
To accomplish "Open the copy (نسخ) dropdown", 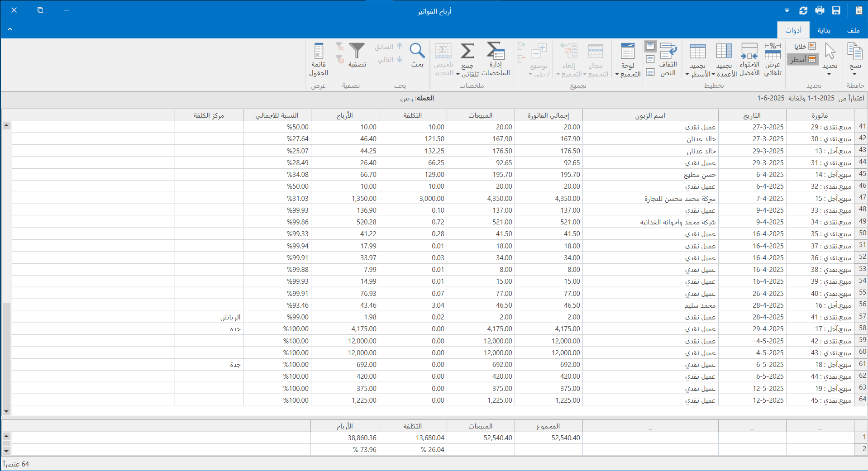I will tap(854, 74).
